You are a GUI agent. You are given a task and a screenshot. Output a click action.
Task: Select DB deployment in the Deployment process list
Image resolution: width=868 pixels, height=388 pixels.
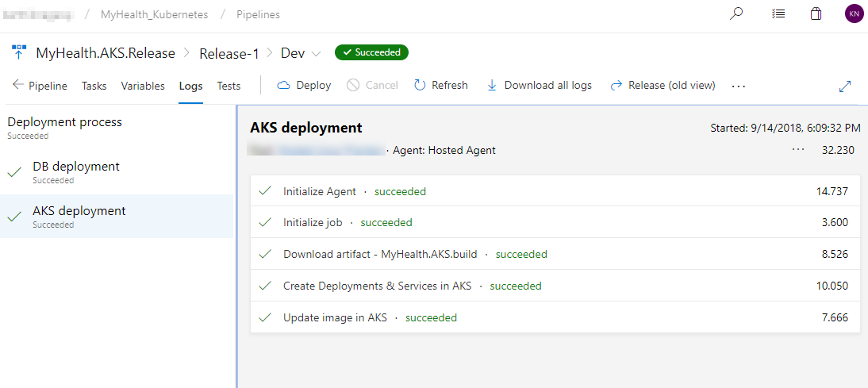[117, 172]
